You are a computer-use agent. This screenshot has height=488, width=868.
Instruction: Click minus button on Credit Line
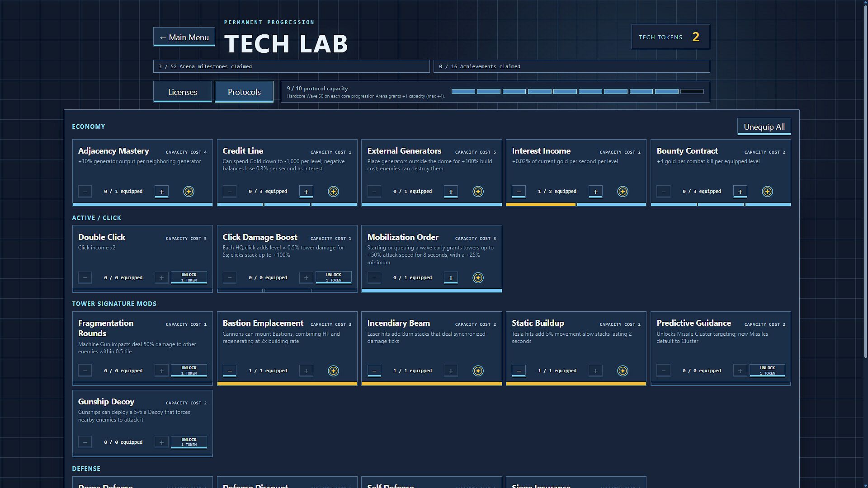[x=229, y=192]
